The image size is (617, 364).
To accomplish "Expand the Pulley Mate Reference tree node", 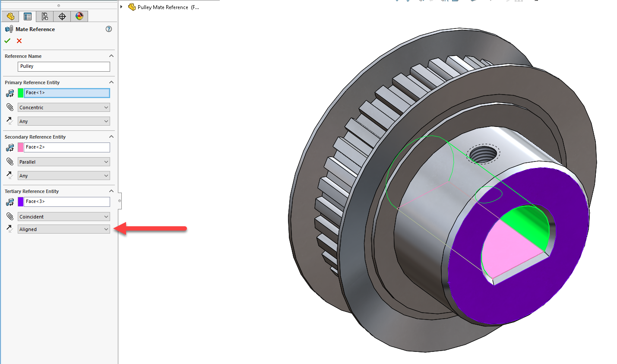I will pos(122,7).
